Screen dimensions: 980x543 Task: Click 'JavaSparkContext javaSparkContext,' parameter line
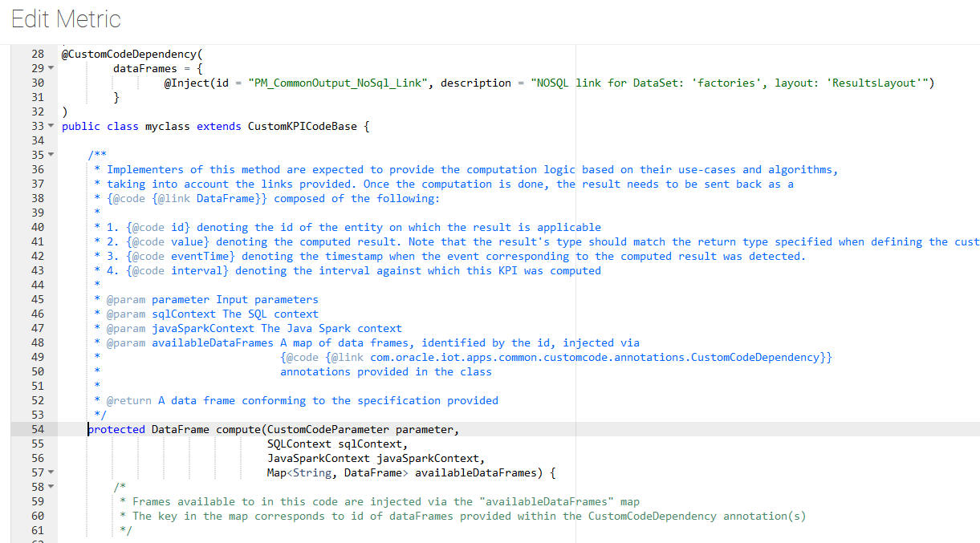[376, 458]
